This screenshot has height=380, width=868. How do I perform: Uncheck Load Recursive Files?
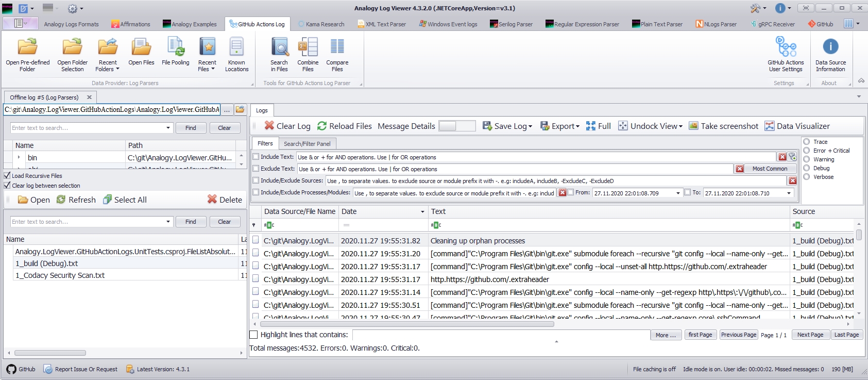(7, 175)
